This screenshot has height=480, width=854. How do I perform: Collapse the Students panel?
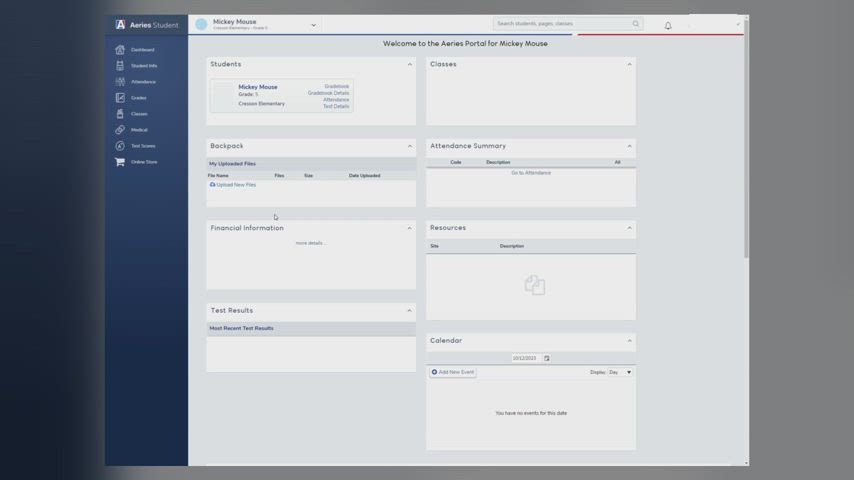pos(409,64)
